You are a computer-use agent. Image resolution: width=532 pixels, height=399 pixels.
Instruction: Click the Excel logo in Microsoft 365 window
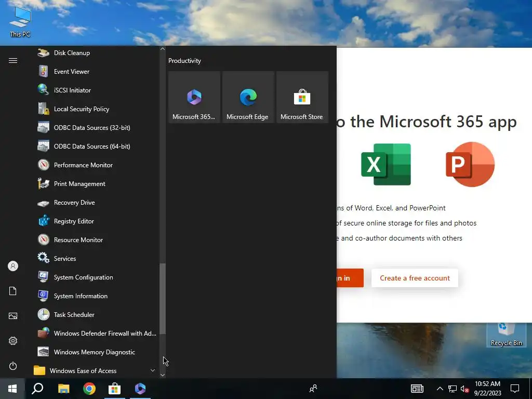pyautogui.click(x=386, y=165)
